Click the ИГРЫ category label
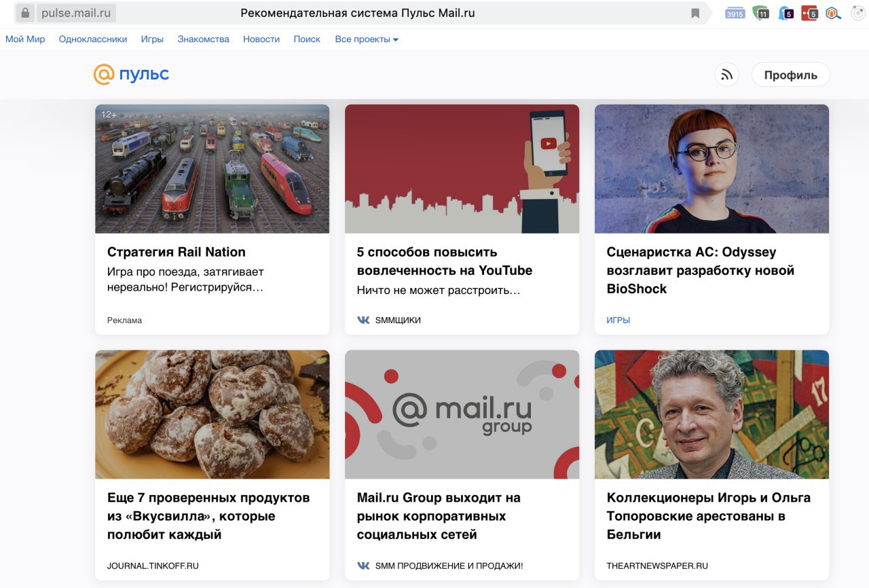 pos(618,320)
